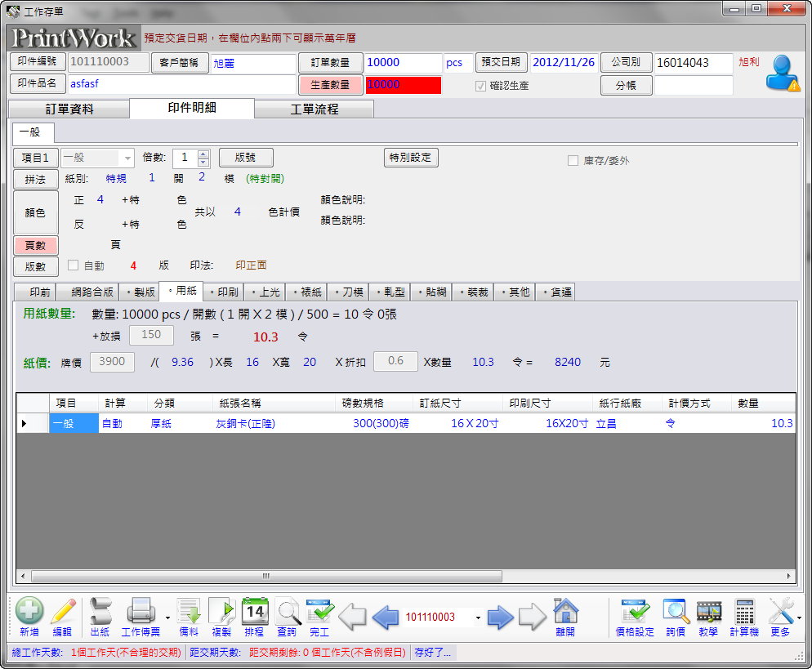
Task: Click the 分帳 button
Action: [626, 86]
